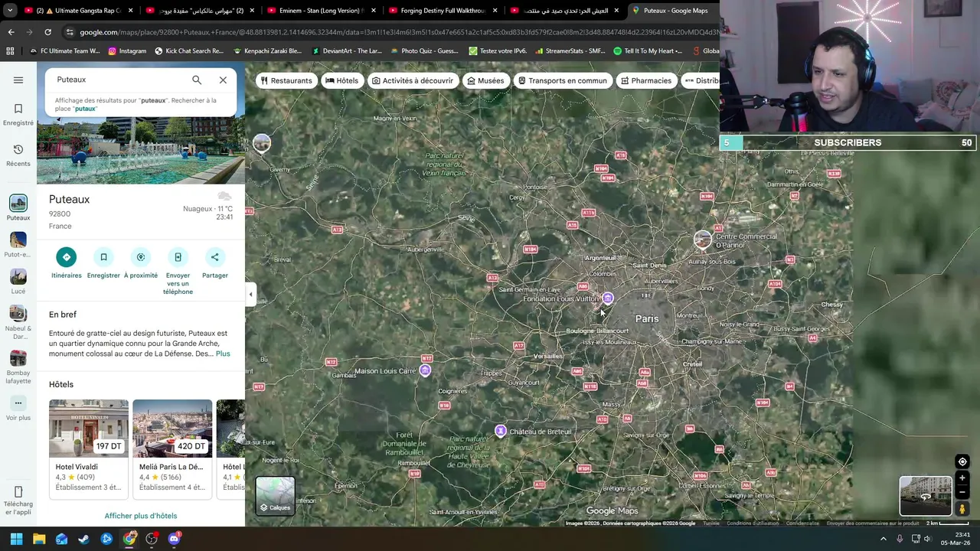Show hidden system tray icons

[x=883, y=539]
